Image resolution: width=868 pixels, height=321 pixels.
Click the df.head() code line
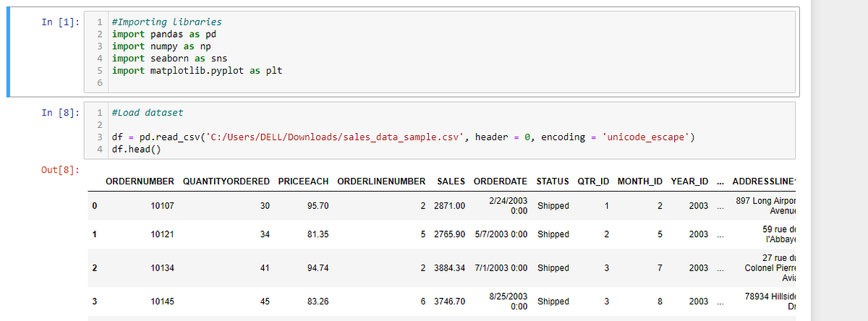(x=135, y=149)
